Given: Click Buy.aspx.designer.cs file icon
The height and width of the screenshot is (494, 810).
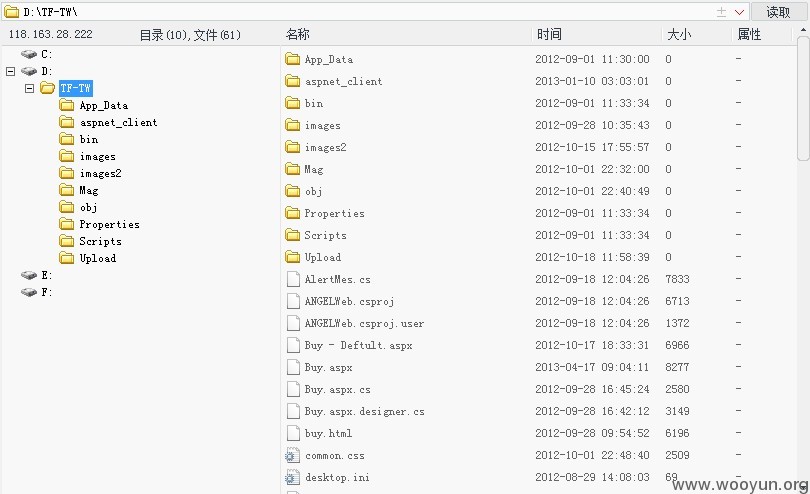Looking at the screenshot, I should (293, 411).
